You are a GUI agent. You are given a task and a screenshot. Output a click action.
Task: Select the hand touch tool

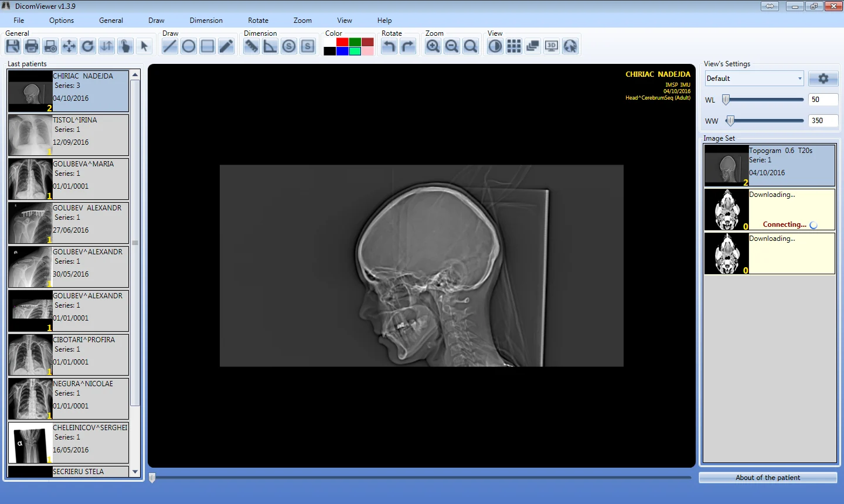click(125, 46)
